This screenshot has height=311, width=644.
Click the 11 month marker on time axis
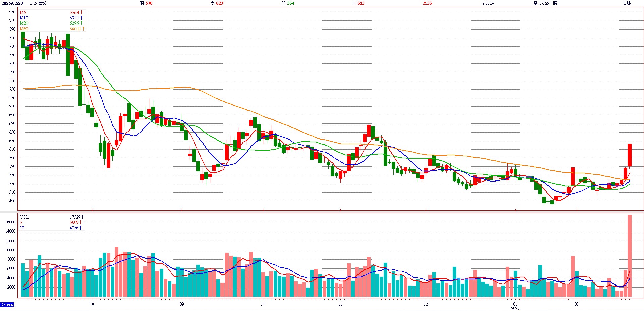click(x=340, y=304)
